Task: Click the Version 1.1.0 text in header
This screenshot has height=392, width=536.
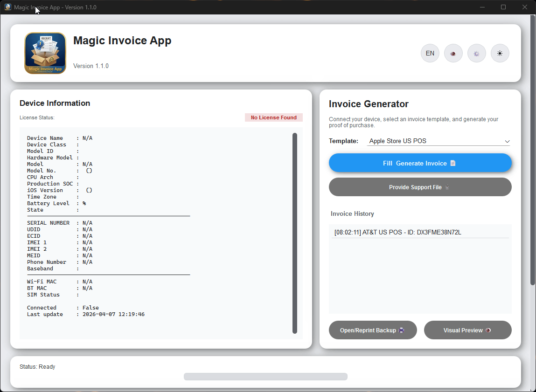Action: click(91, 66)
